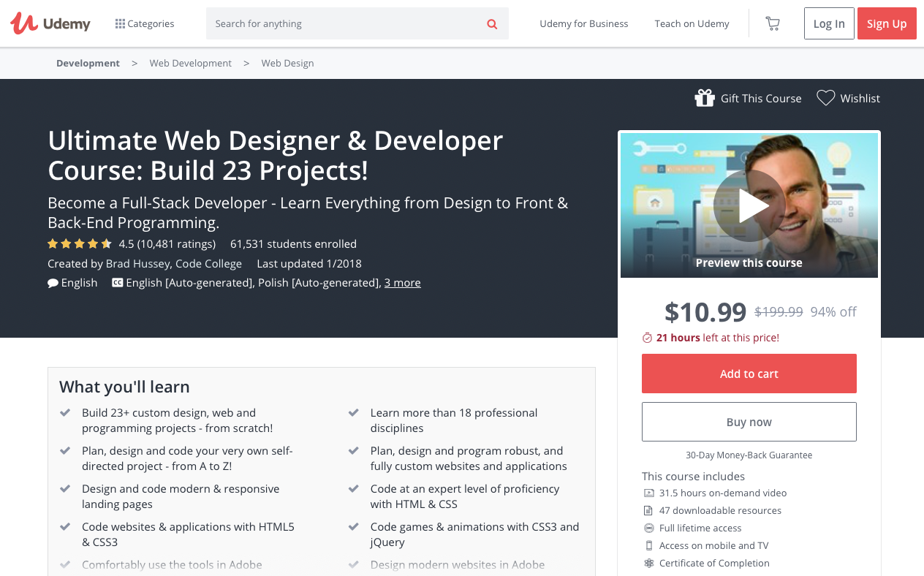Play the course preview video

point(749,206)
